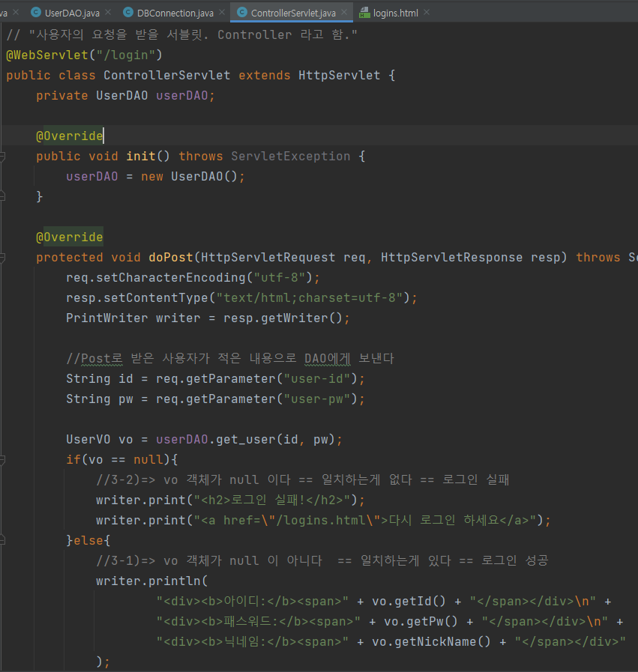Click the @Override above init()

[70, 136]
